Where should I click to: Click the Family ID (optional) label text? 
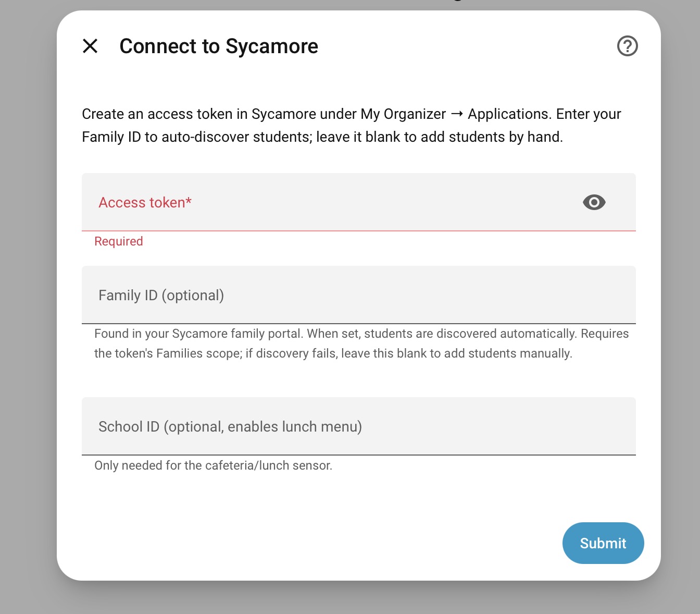tap(161, 296)
